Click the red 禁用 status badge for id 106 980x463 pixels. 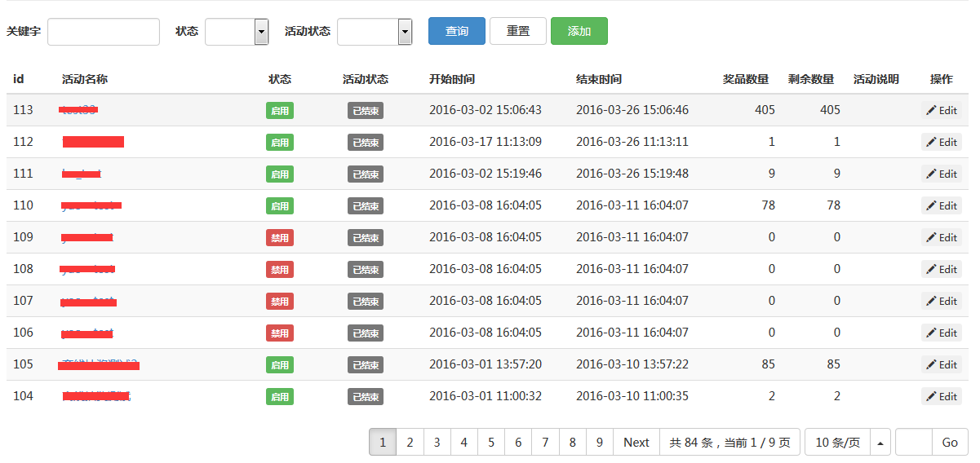pos(280,333)
